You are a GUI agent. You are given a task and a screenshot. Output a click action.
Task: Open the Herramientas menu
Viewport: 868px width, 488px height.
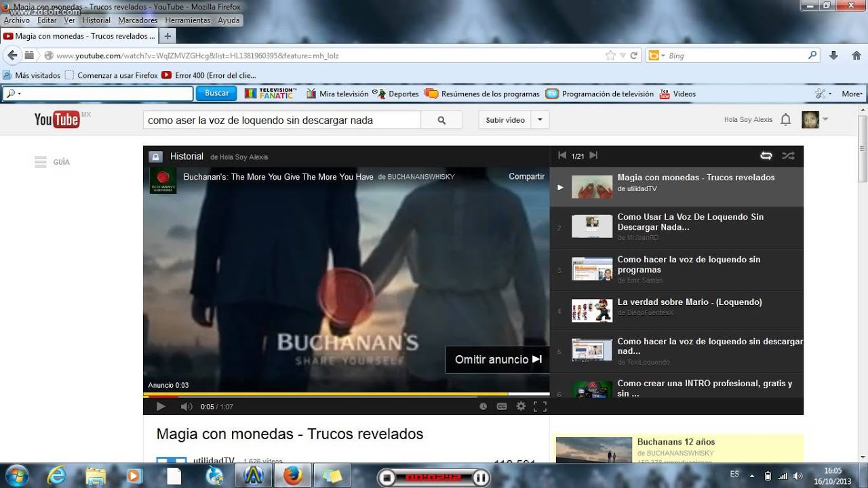tap(188, 20)
